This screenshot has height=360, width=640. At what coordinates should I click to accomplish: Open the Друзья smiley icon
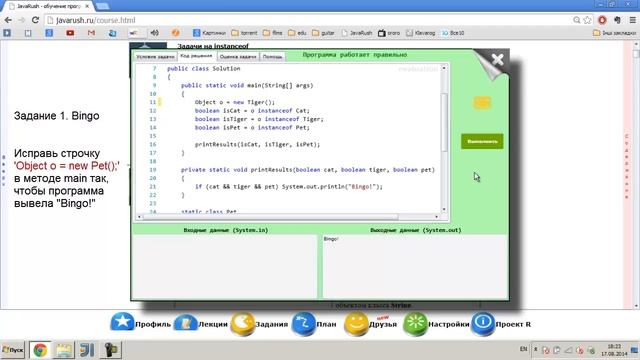coord(356,324)
